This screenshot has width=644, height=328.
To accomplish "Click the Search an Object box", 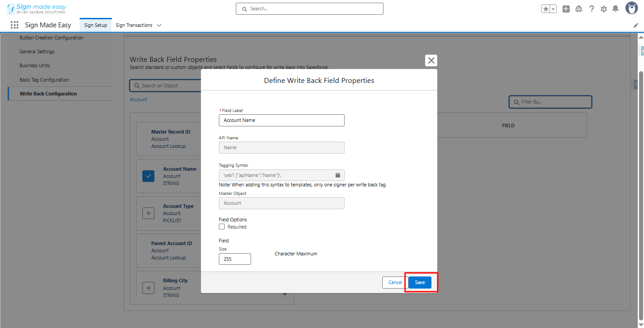I will [166, 86].
